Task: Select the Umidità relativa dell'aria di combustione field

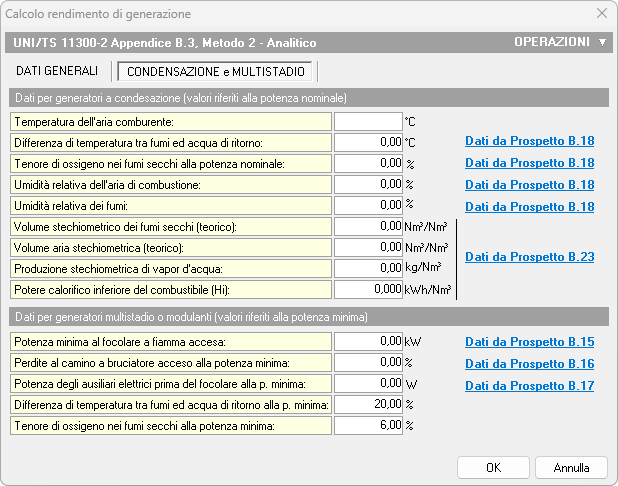Action: point(368,185)
